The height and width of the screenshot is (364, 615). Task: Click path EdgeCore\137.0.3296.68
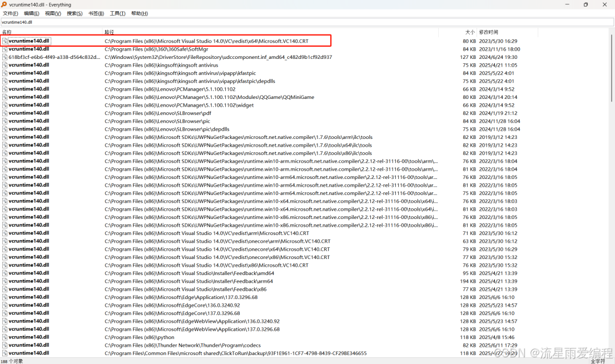tap(172, 313)
